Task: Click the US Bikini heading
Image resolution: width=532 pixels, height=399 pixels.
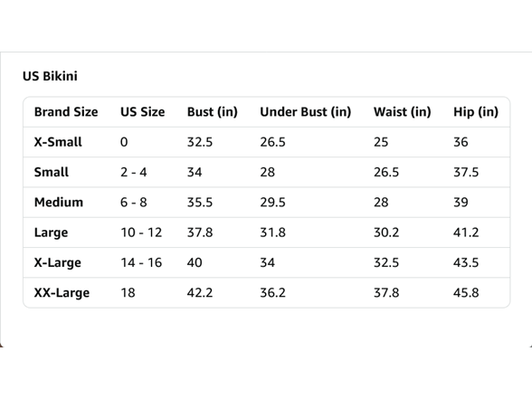Action: coord(50,76)
